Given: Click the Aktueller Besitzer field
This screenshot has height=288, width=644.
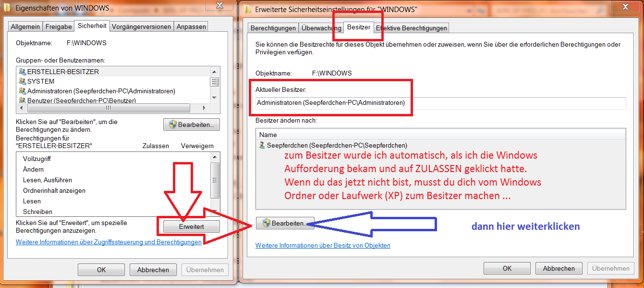Looking at the screenshot, I should 440,103.
